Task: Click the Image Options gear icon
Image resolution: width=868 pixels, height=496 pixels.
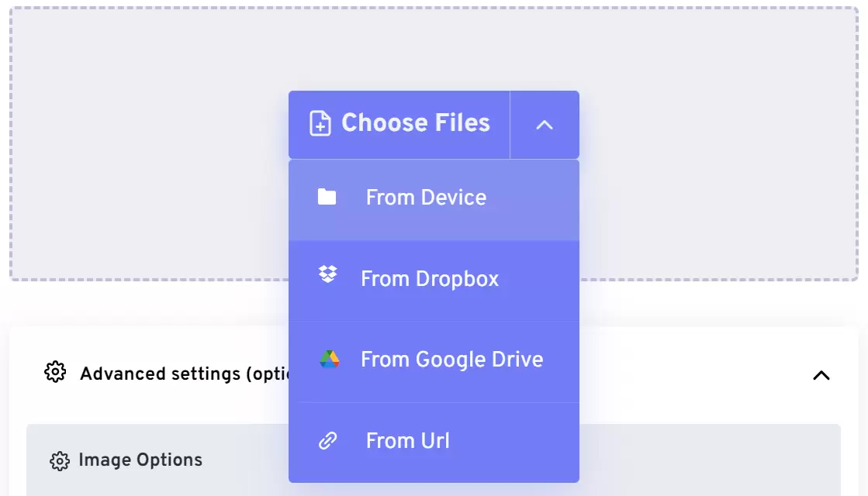Action: (x=60, y=460)
